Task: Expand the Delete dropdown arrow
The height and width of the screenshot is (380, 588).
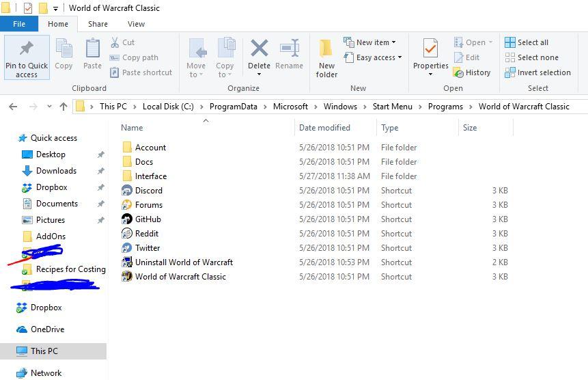Action: pyautogui.click(x=259, y=74)
